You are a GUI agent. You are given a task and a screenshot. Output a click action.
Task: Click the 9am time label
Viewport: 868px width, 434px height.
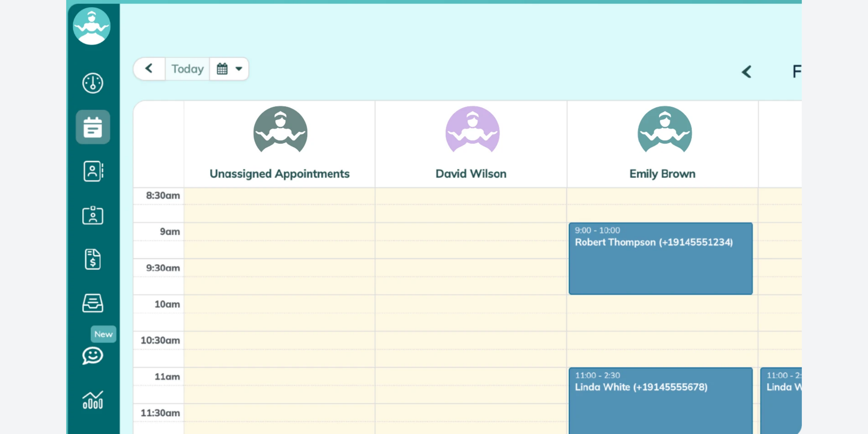click(x=170, y=231)
